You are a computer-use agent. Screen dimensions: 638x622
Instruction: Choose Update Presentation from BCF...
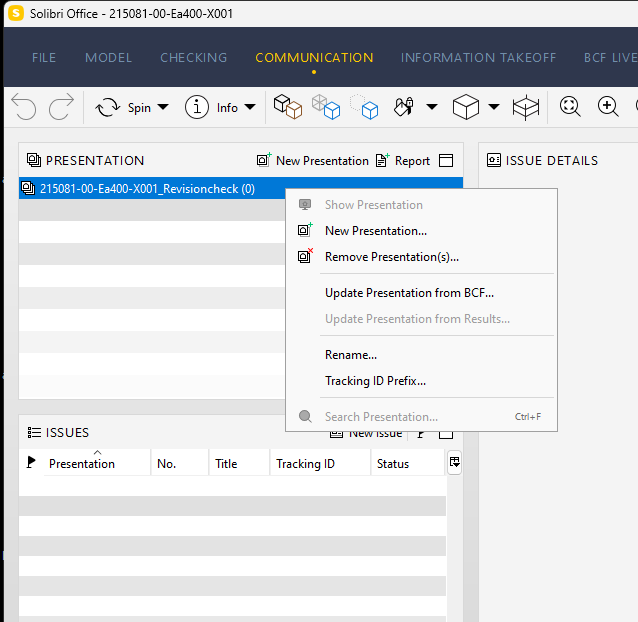point(422,293)
